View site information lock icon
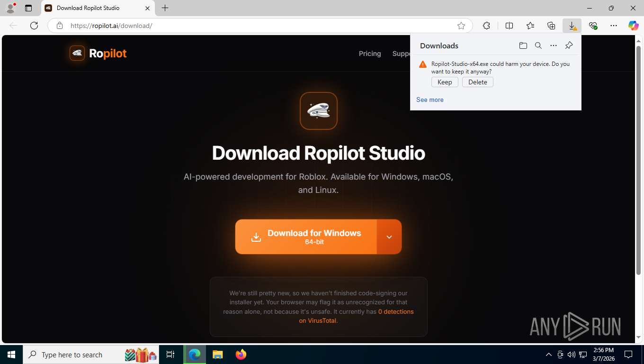The image size is (644, 364). click(x=59, y=26)
